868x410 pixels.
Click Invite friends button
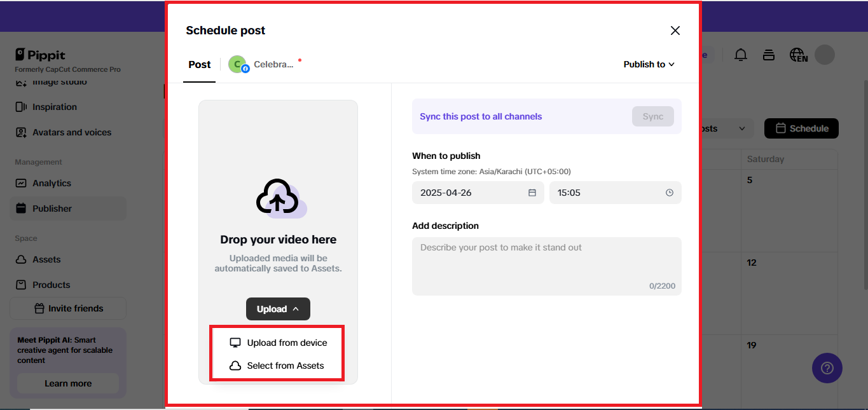point(68,308)
